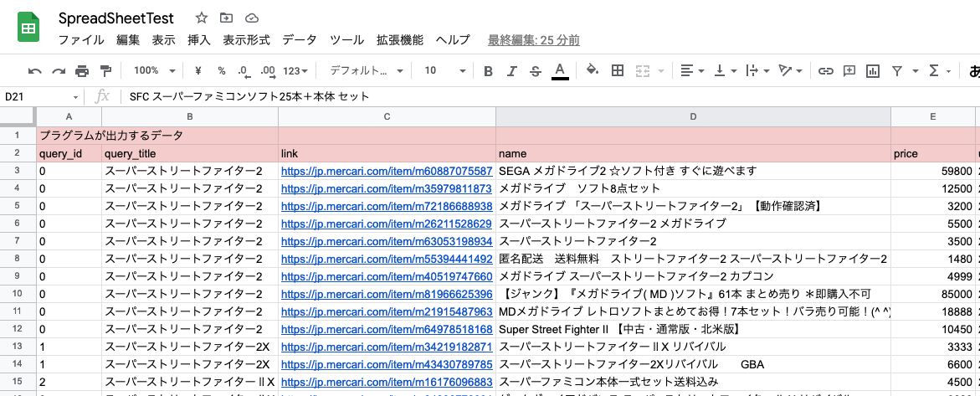This screenshot has height=396, width=980.
Task: Open mercari link m72186688938
Action: 387,206
